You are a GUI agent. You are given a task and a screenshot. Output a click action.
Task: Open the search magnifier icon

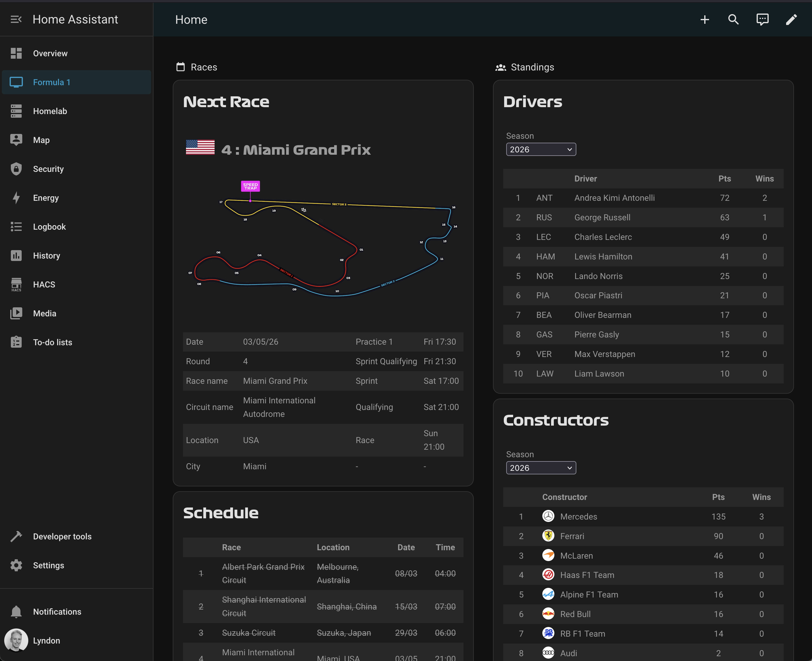pyautogui.click(x=733, y=20)
